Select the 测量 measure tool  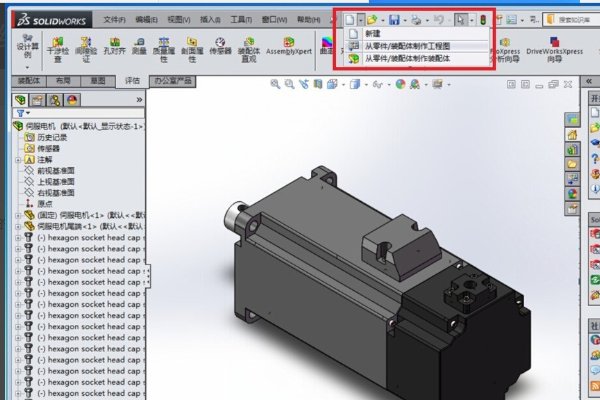pos(139,46)
